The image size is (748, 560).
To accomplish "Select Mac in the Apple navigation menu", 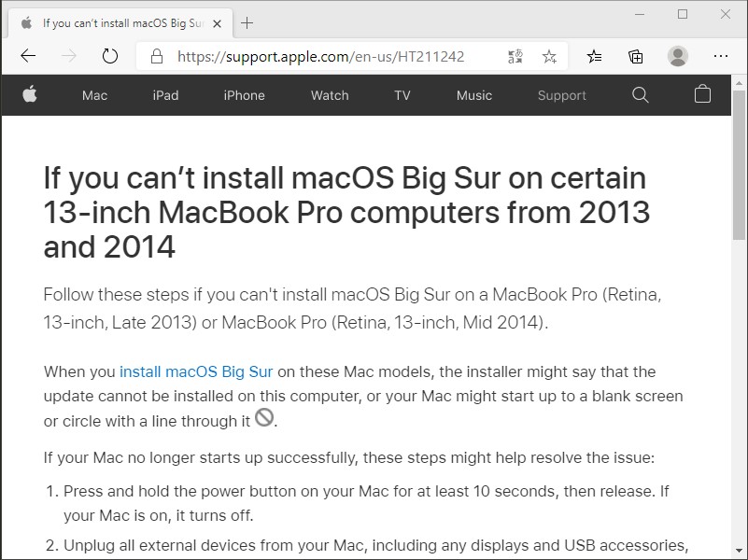I will [94, 94].
